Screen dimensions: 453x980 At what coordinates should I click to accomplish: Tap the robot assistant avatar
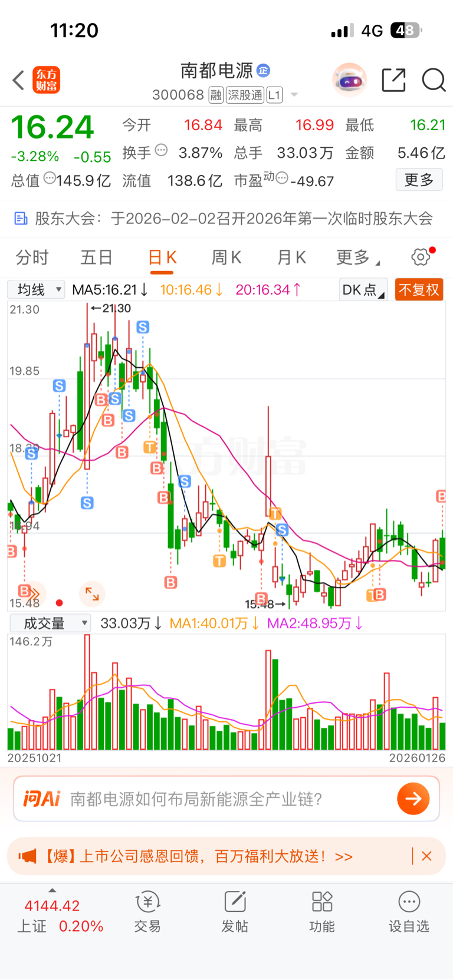click(350, 80)
